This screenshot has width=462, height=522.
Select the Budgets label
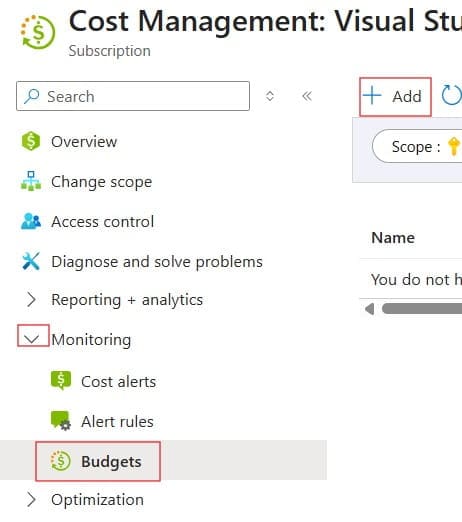tap(111, 462)
